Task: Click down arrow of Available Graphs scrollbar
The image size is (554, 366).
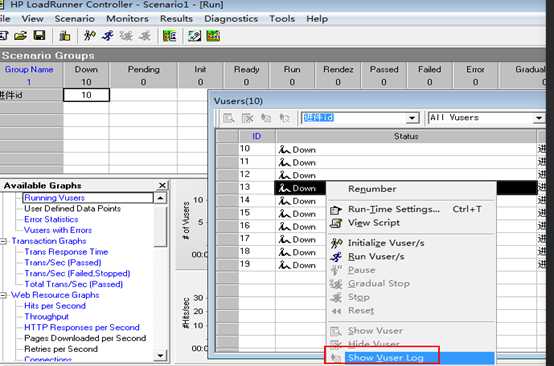Action: (x=160, y=355)
